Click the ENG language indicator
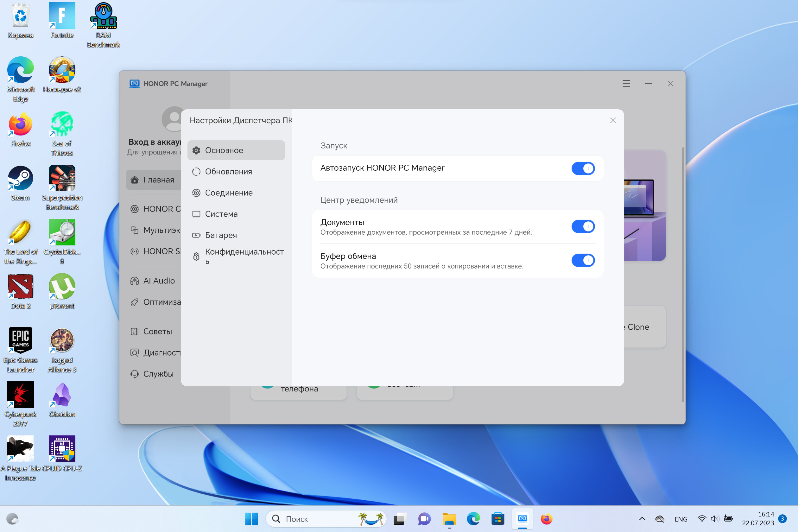The image size is (798, 532). [681, 519]
